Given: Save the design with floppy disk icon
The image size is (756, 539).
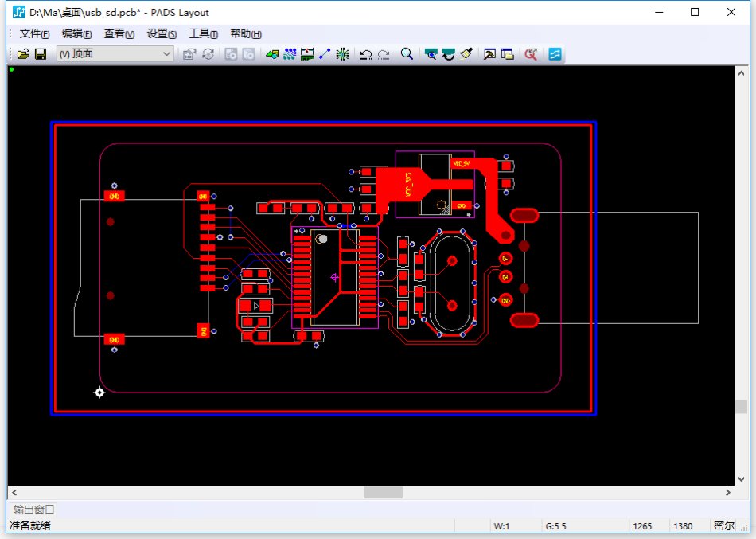Looking at the screenshot, I should click(41, 54).
